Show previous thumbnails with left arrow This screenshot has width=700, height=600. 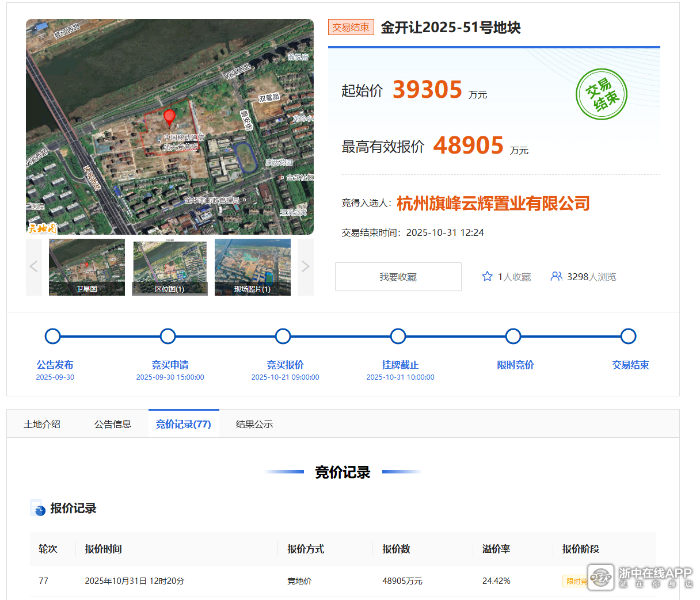click(34, 267)
